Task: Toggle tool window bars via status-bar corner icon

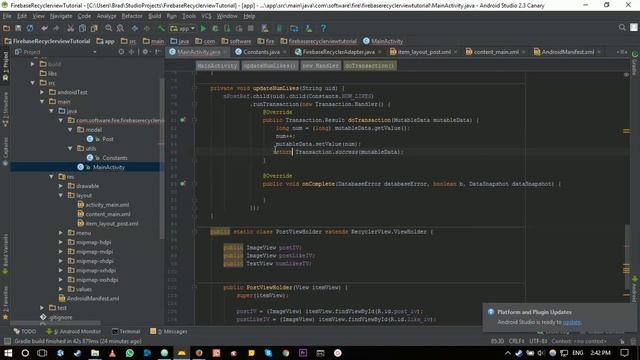Action: coord(7,341)
